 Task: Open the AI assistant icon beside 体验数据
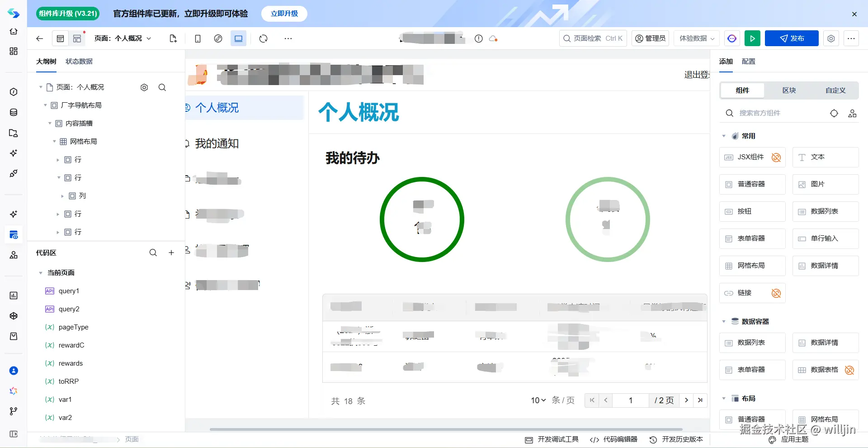[x=732, y=38]
